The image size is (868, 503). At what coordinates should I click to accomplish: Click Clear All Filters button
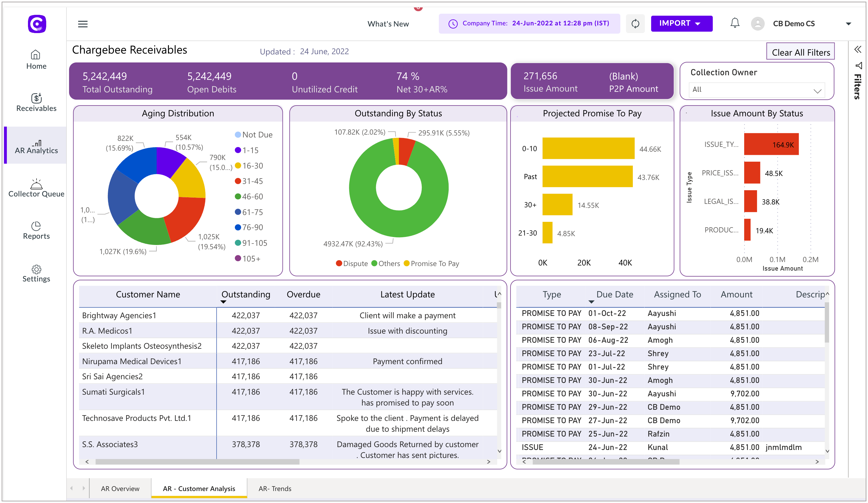(800, 52)
